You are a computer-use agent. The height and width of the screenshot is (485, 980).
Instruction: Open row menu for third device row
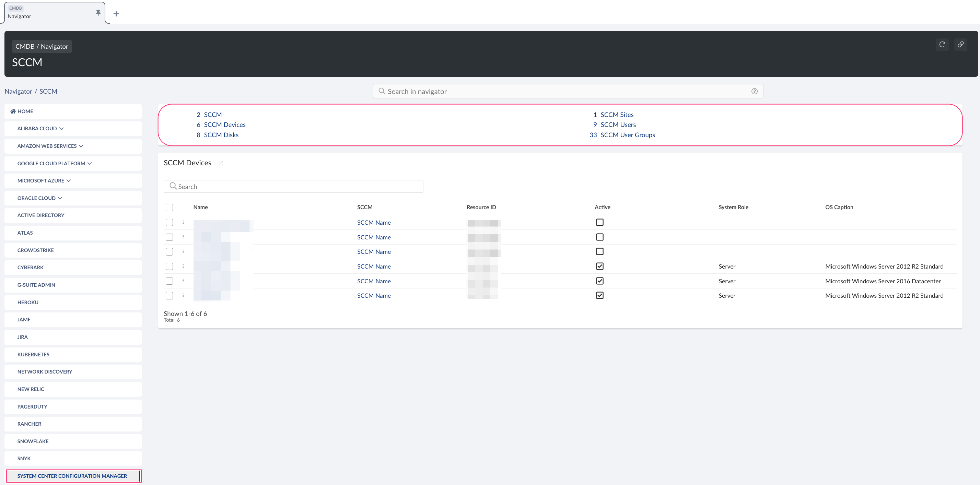(x=183, y=251)
